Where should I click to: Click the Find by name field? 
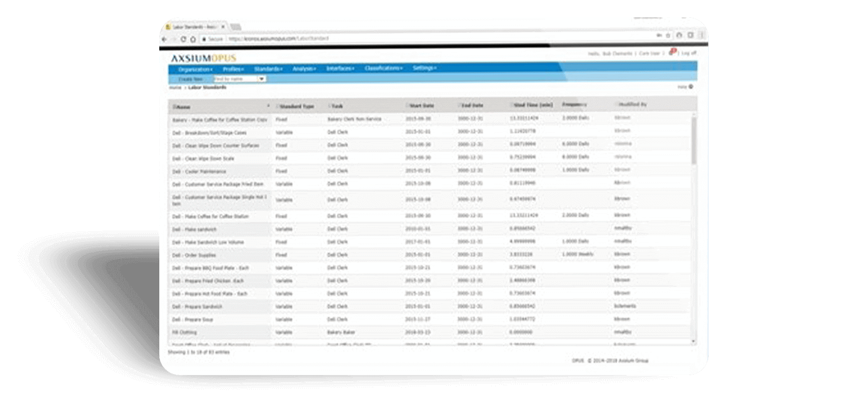(234, 79)
